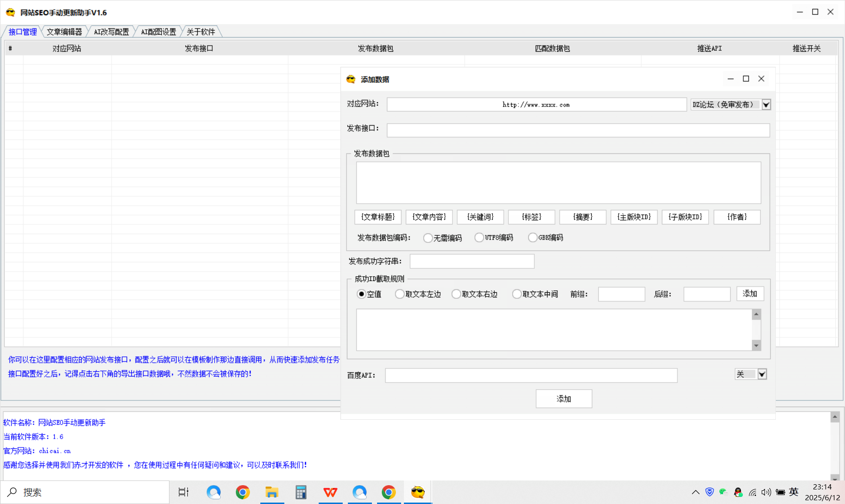Insert the {主版块ID} placeholder

(x=634, y=217)
